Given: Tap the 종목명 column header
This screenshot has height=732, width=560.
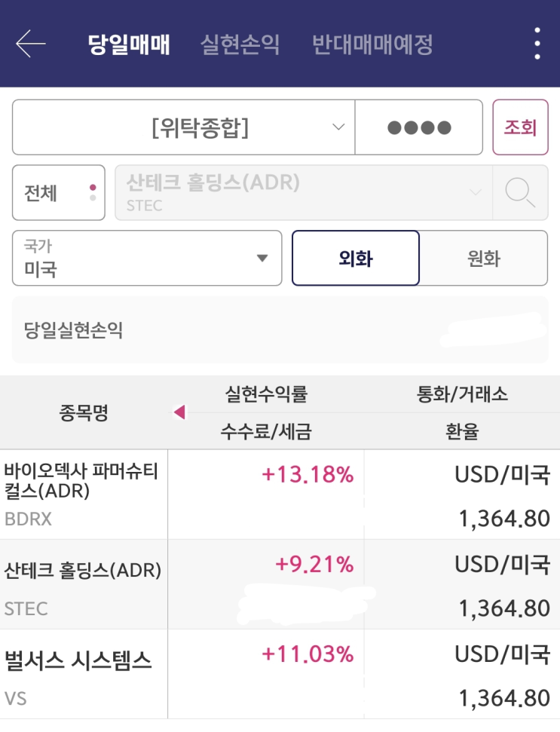Looking at the screenshot, I should tap(84, 412).
